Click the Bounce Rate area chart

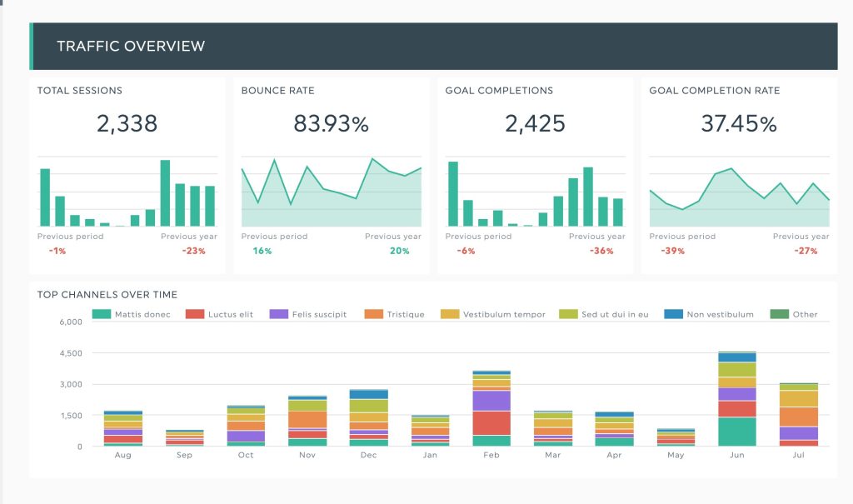(331, 196)
